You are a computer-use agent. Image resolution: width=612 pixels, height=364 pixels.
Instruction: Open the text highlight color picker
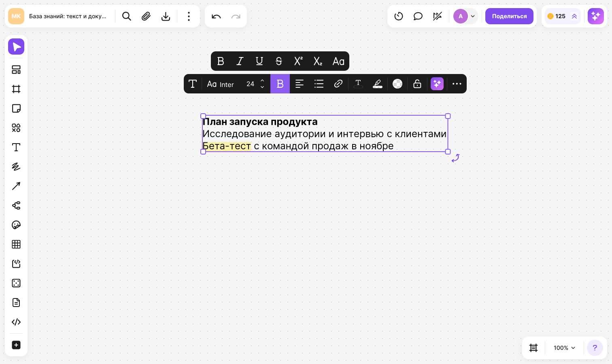click(378, 84)
